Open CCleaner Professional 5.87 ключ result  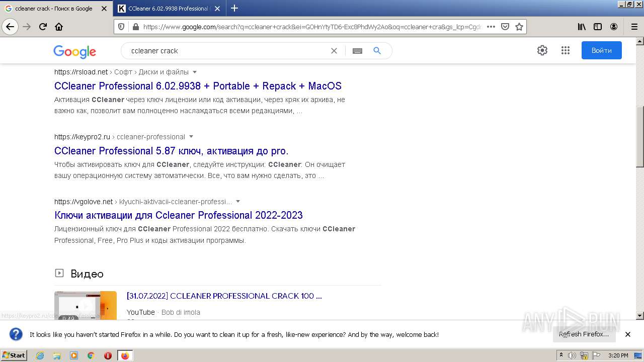(171, 151)
